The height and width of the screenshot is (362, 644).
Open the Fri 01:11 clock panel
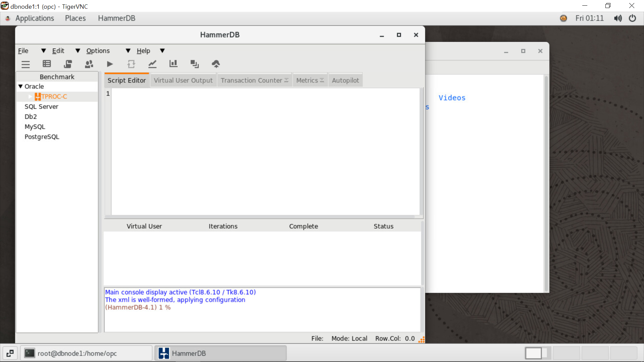coord(589,18)
